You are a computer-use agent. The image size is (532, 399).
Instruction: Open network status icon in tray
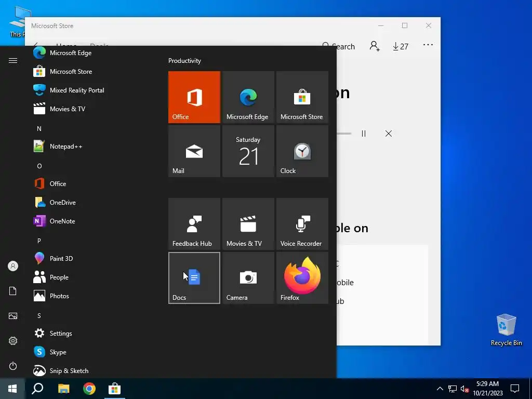453,389
